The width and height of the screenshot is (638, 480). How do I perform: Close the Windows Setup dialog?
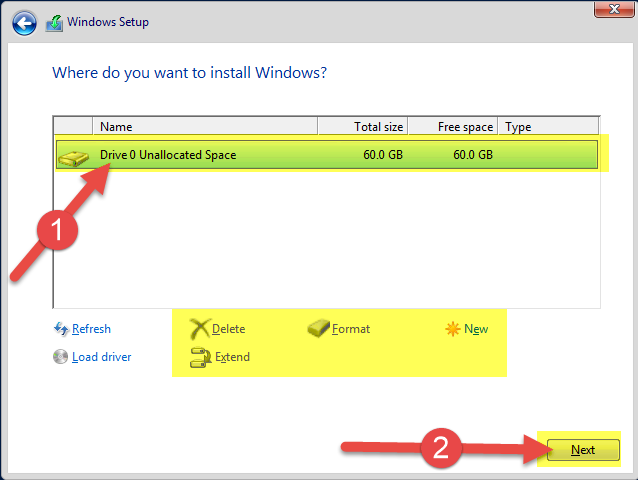[x=614, y=9]
